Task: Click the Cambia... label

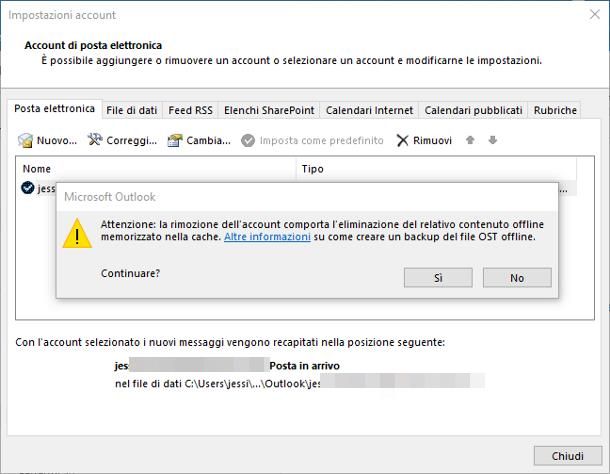Action: (209, 140)
